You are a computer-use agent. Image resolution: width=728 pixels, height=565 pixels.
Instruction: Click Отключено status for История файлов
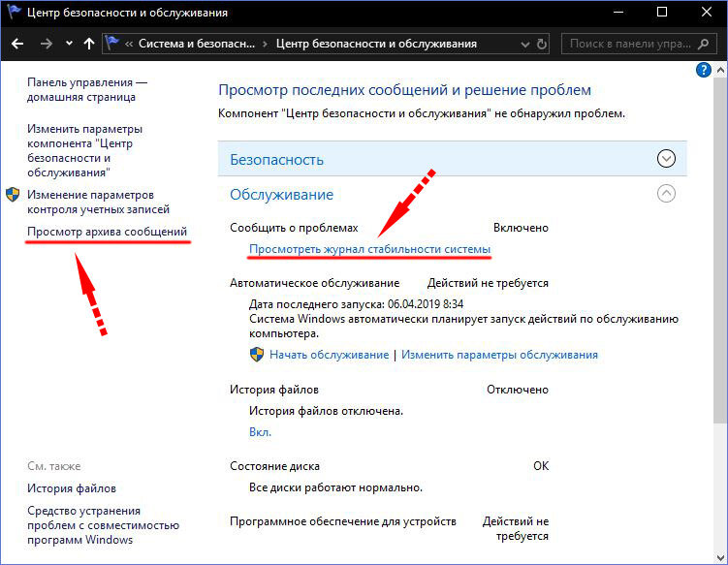(518, 390)
